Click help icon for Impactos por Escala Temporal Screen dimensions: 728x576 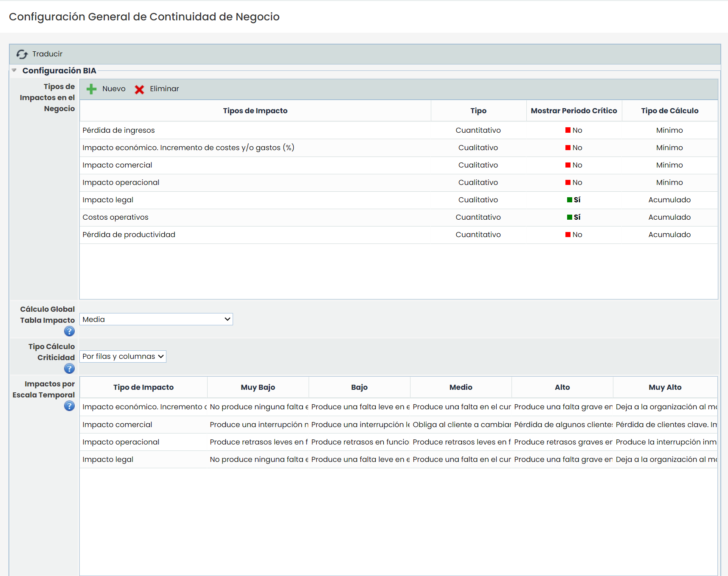click(69, 406)
